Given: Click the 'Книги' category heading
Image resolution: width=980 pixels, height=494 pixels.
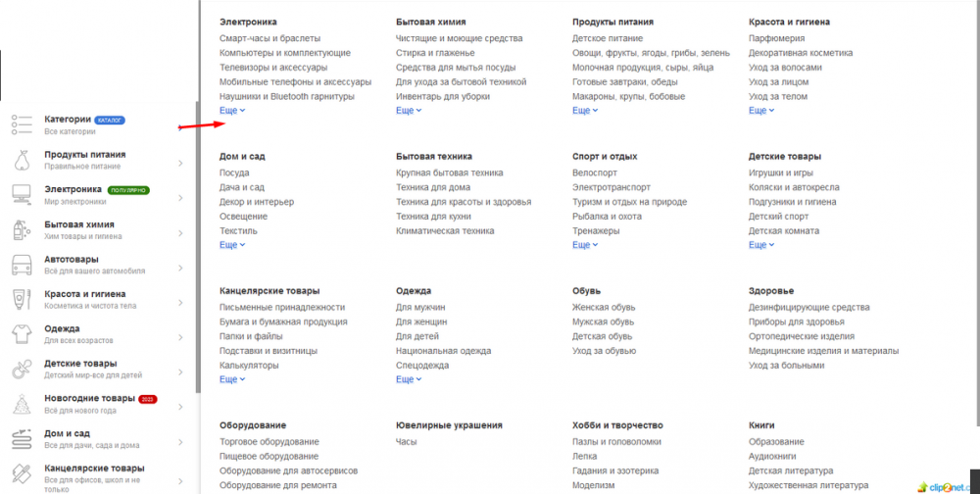Looking at the screenshot, I should pyautogui.click(x=761, y=425).
